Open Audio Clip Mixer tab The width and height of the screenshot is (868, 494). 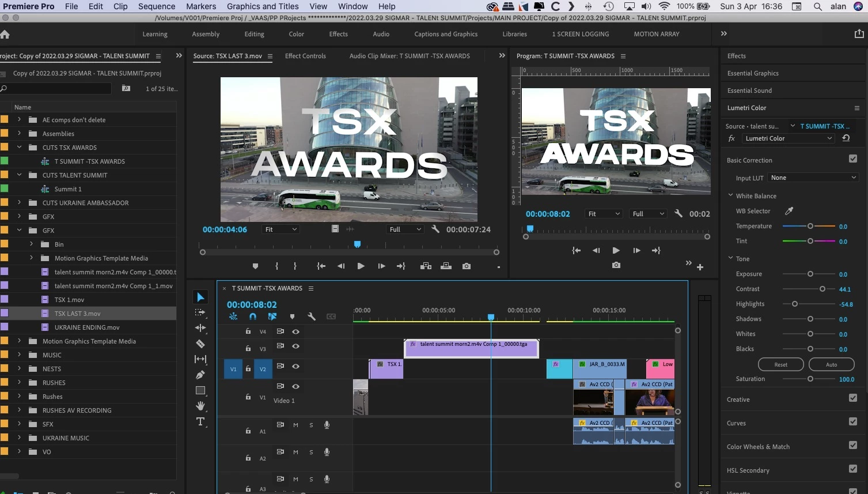410,56
